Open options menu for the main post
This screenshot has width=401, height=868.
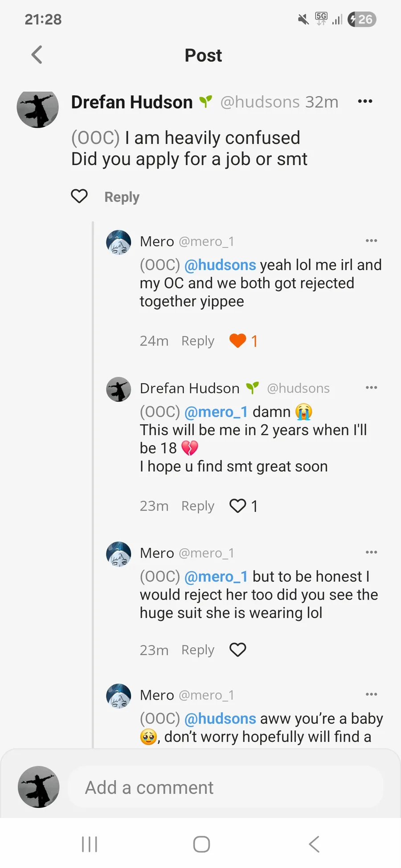click(365, 101)
